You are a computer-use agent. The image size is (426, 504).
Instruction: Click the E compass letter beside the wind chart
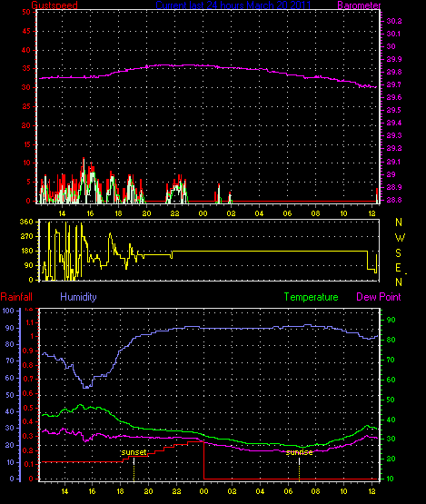398,267
